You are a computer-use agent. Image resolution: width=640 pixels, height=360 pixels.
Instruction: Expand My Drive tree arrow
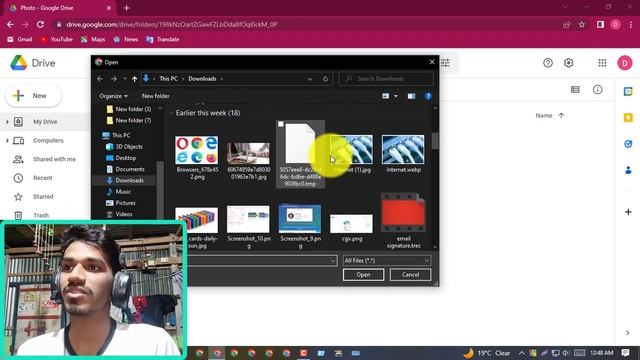(x=7, y=122)
